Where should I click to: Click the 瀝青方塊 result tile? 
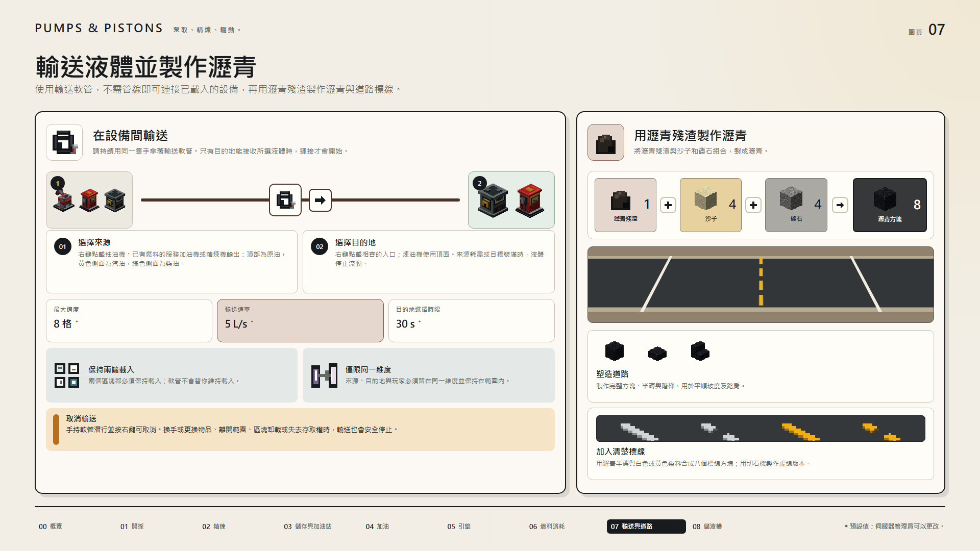pyautogui.click(x=890, y=205)
